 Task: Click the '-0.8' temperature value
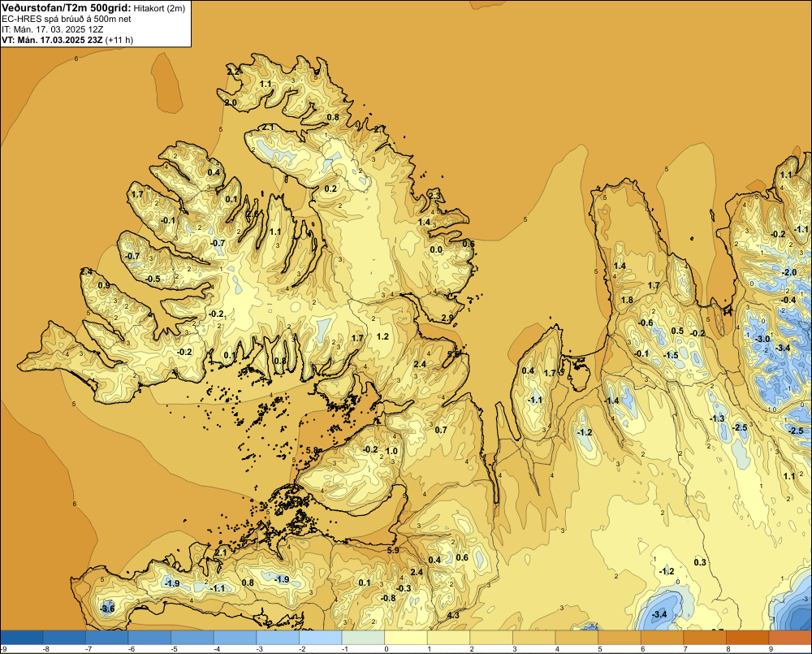(388, 597)
